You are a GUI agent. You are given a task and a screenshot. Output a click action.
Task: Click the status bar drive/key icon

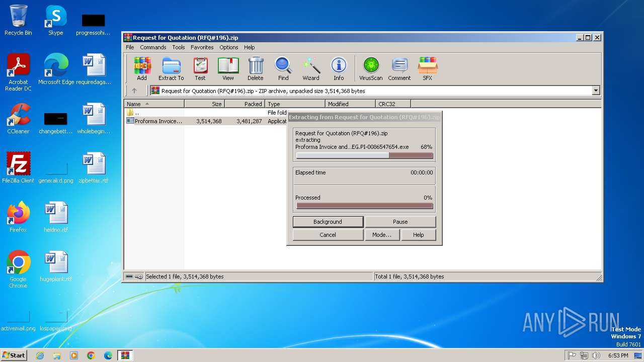click(x=134, y=277)
